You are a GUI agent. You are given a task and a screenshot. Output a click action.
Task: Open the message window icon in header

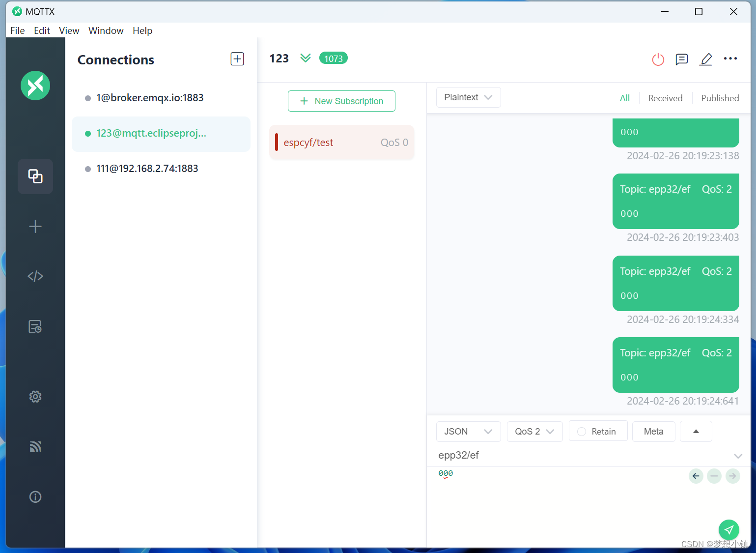point(682,59)
